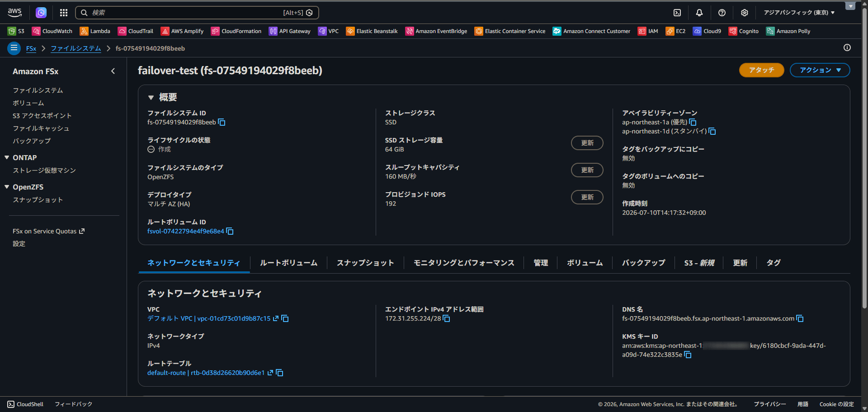Switch to the バックアップ tab
Screen dimensions: 868x412
click(x=643, y=263)
